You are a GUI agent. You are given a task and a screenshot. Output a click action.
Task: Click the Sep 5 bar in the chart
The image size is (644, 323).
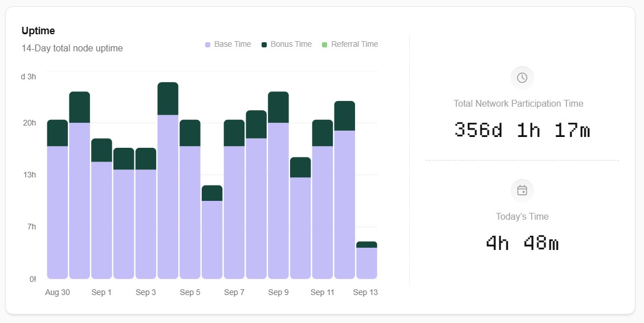coord(190,199)
